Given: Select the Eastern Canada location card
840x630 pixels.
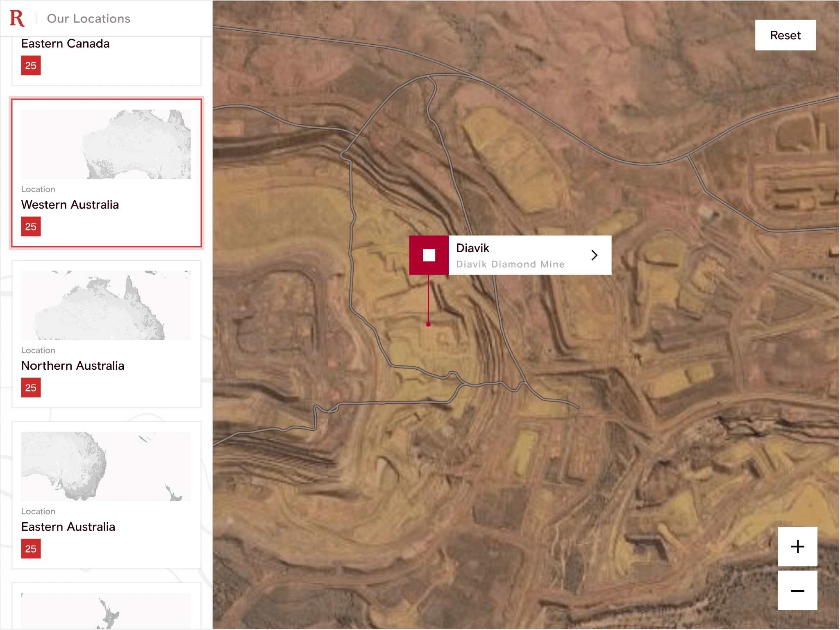Looking at the screenshot, I should click(107, 61).
